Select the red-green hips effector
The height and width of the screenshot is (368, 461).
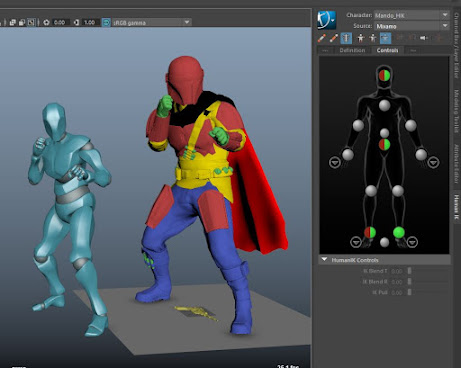384,145
